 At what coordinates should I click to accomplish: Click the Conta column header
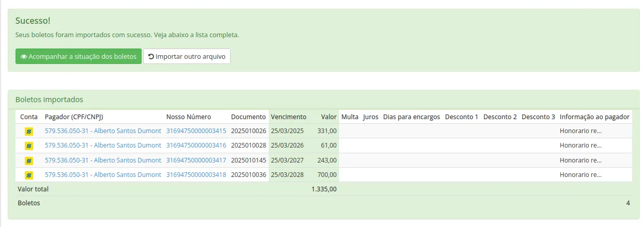[29, 117]
